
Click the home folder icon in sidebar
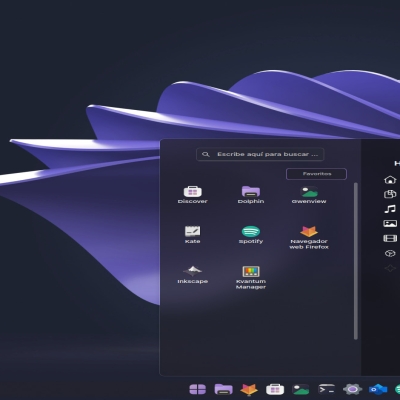coord(390,180)
